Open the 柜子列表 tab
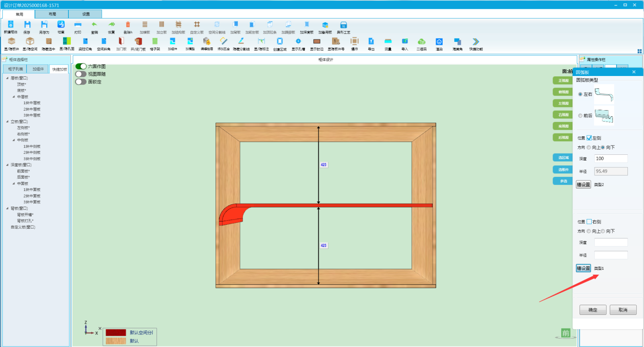This screenshot has width=644, height=347. click(16, 69)
